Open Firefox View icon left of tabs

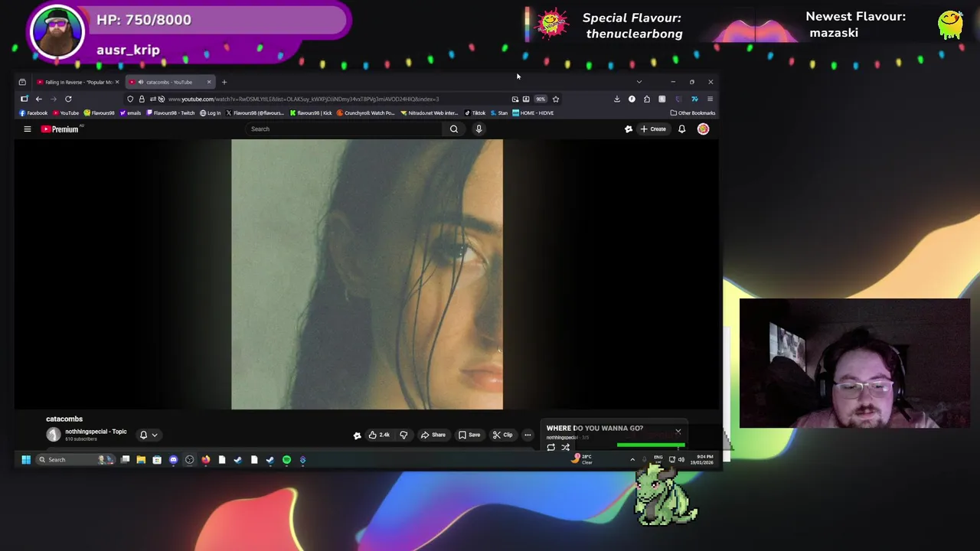coord(22,82)
